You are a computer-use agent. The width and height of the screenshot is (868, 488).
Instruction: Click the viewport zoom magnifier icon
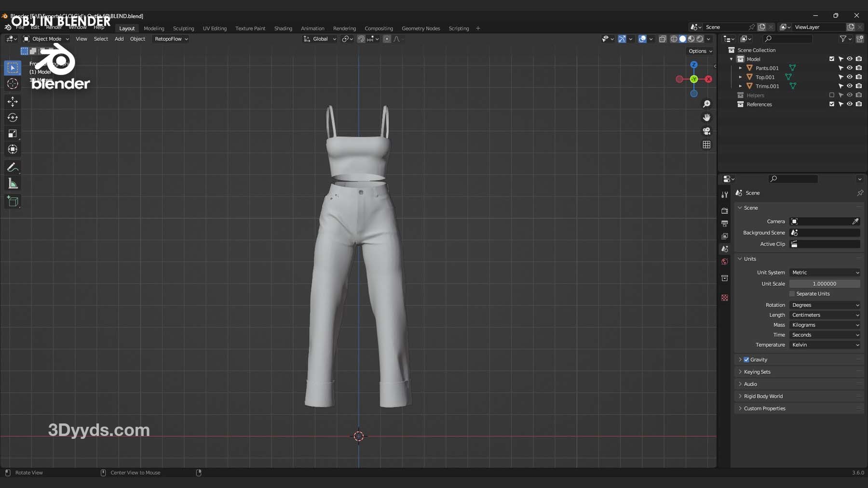(706, 104)
